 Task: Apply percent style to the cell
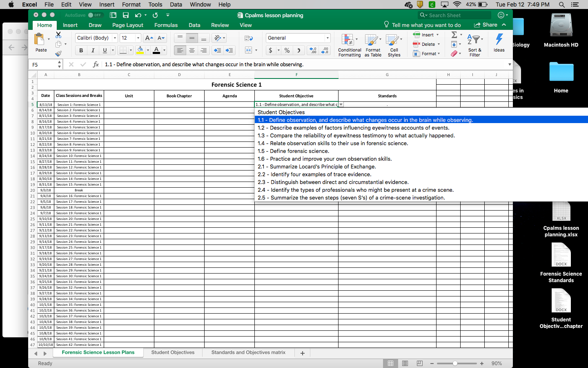[287, 50]
